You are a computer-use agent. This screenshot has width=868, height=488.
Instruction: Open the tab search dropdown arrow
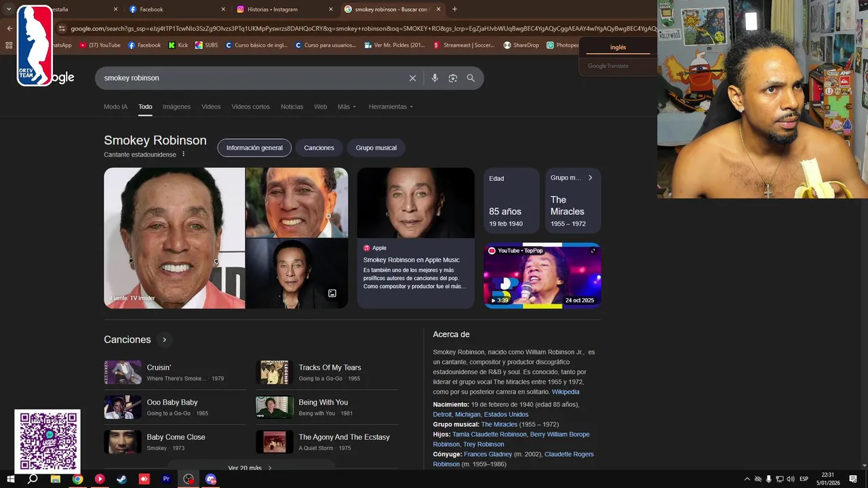tap(9, 9)
